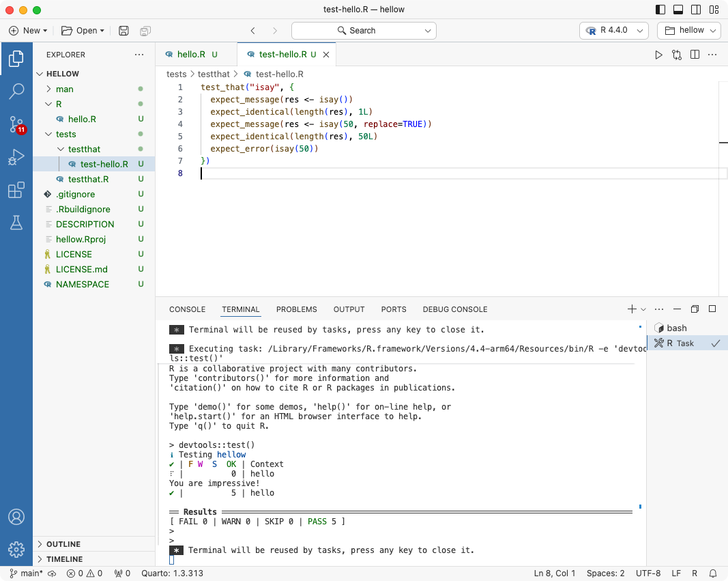
Task: Open the hellow project dropdown
Action: tap(688, 30)
